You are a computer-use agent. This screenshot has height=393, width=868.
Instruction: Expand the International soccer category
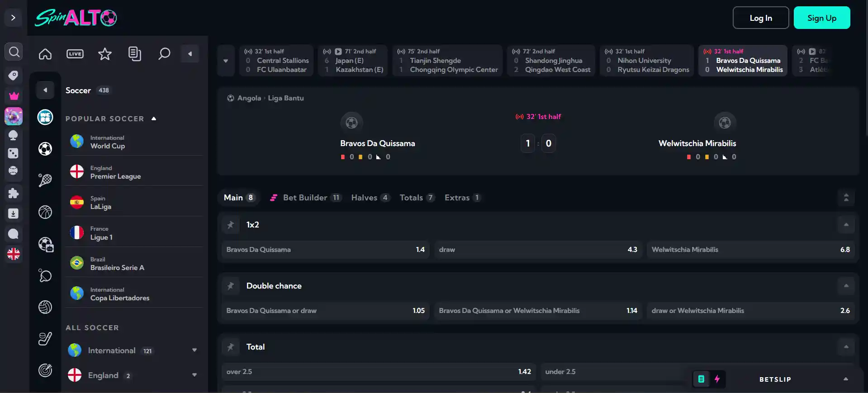(134, 350)
